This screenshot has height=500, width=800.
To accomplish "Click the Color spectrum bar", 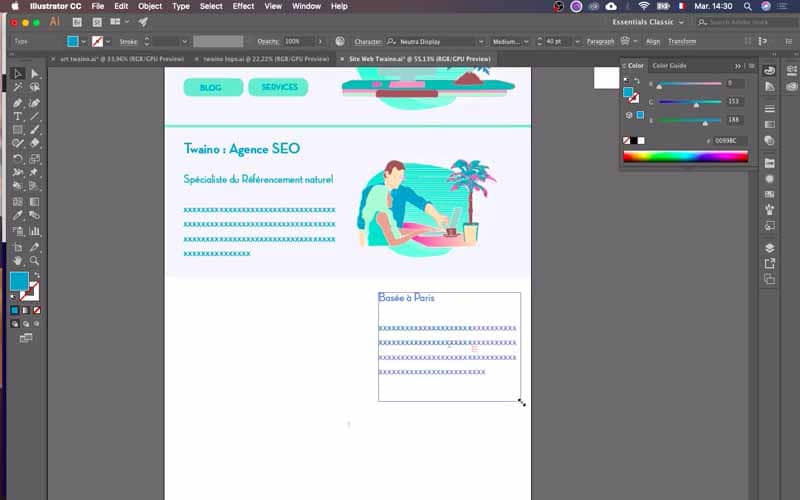I will point(685,157).
